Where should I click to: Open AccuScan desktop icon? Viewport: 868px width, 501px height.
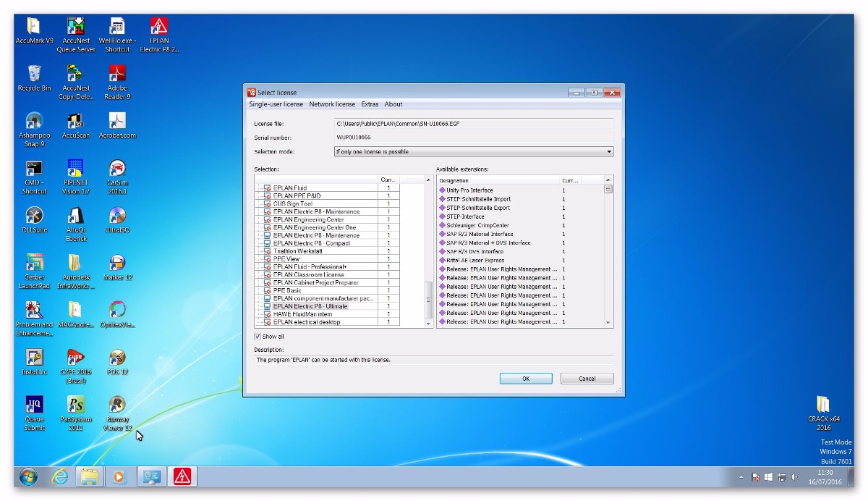coord(76,125)
